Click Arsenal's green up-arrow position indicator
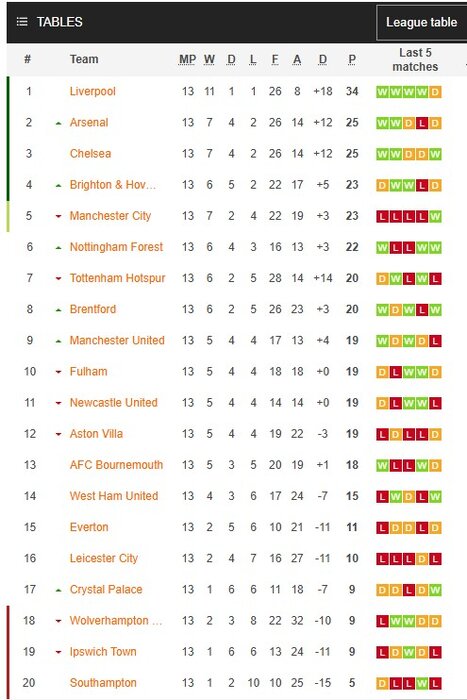This screenshot has height=700, width=467. click(x=58, y=123)
